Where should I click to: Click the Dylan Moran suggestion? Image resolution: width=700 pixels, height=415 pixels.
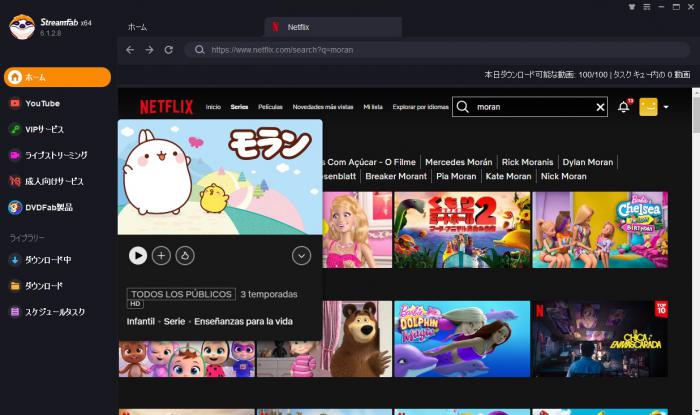588,162
